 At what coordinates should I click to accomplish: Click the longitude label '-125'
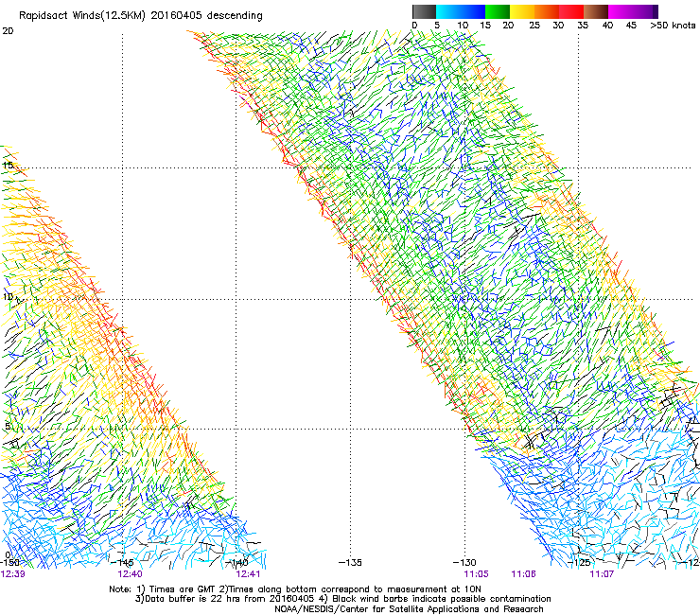[579, 562]
